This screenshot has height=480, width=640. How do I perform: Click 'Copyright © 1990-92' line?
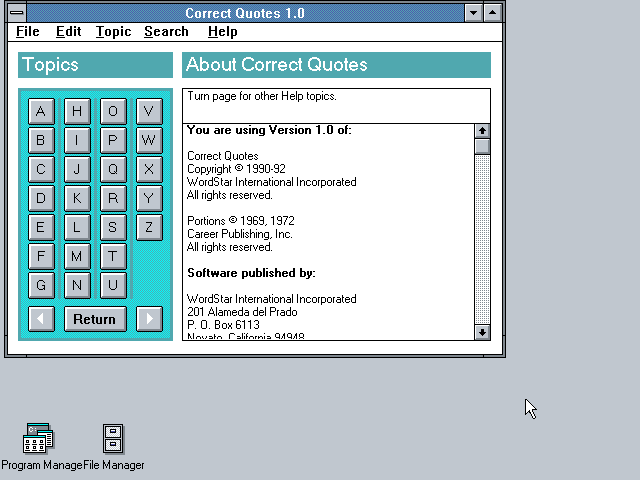[236, 169]
